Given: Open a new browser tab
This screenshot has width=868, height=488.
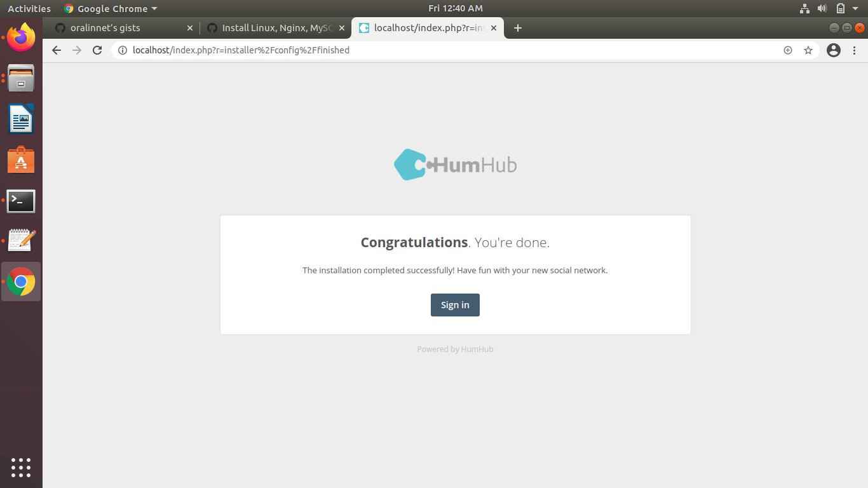Looking at the screenshot, I should [518, 28].
